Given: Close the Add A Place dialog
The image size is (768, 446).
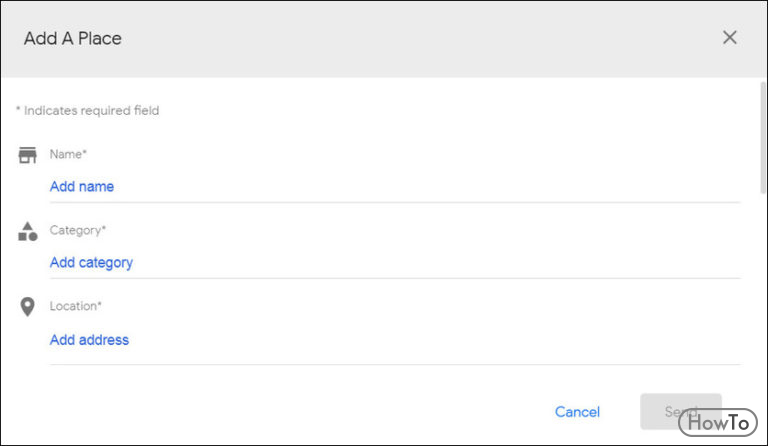Looking at the screenshot, I should coord(729,37).
